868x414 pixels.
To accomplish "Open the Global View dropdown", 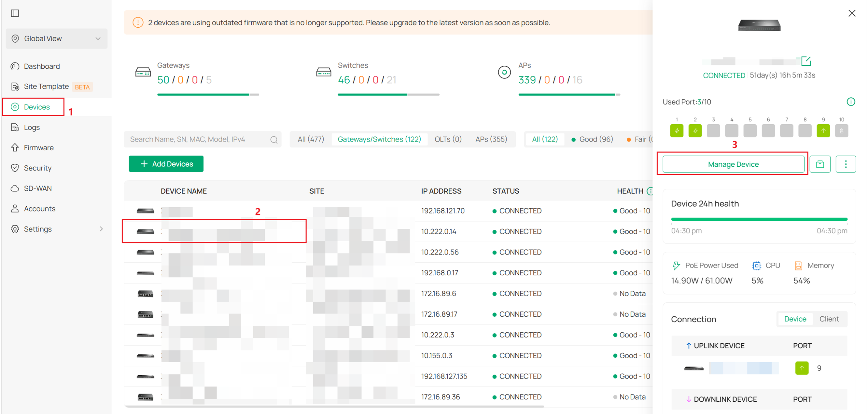I will coord(56,38).
